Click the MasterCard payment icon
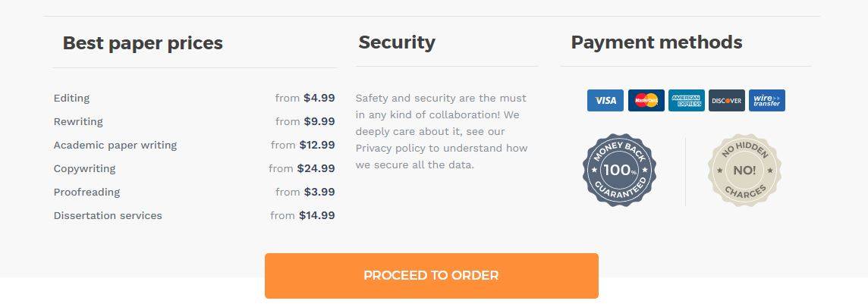The image size is (868, 307). 646,101
